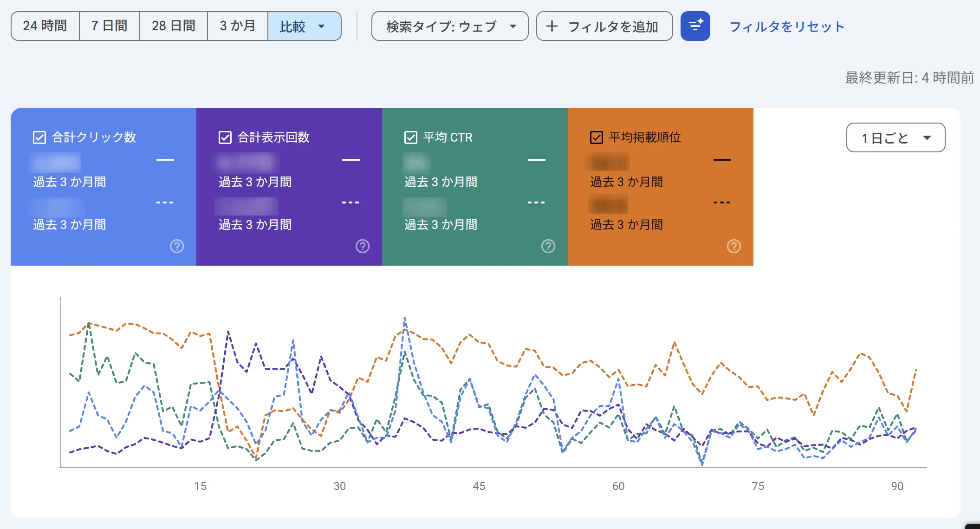The width and height of the screenshot is (980, 529).
Task: Click the blue chart peak near day 37
Action: (x=405, y=317)
